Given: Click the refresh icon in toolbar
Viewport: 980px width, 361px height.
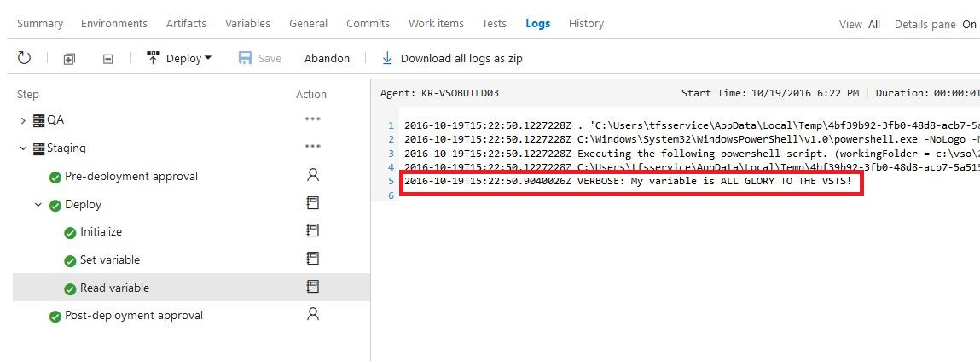Looking at the screenshot, I should pyautogui.click(x=24, y=58).
